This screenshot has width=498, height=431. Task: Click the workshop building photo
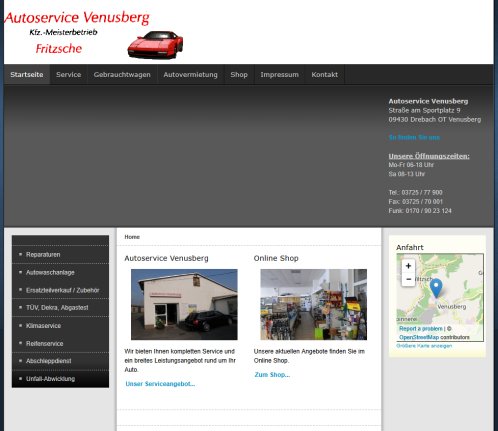(184, 305)
